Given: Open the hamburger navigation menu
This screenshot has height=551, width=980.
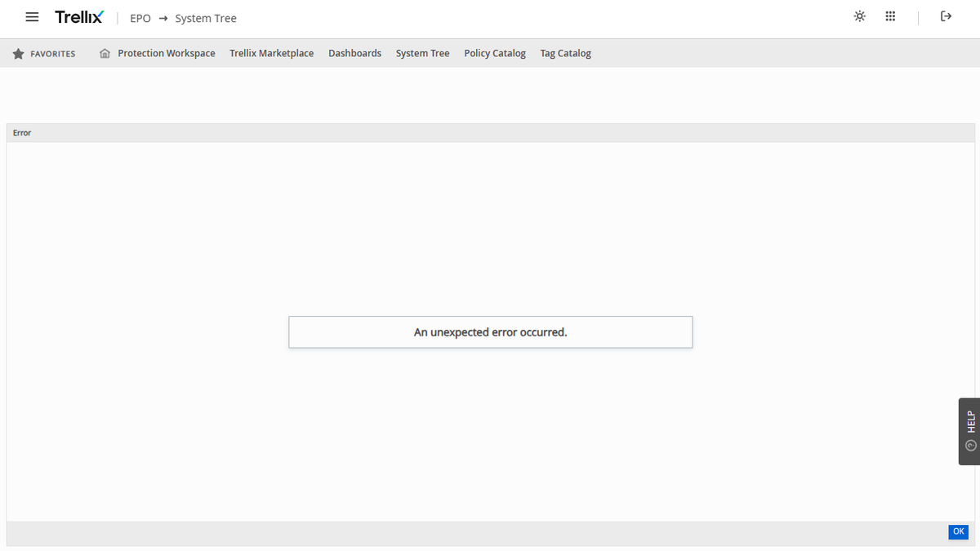Looking at the screenshot, I should tap(31, 17).
